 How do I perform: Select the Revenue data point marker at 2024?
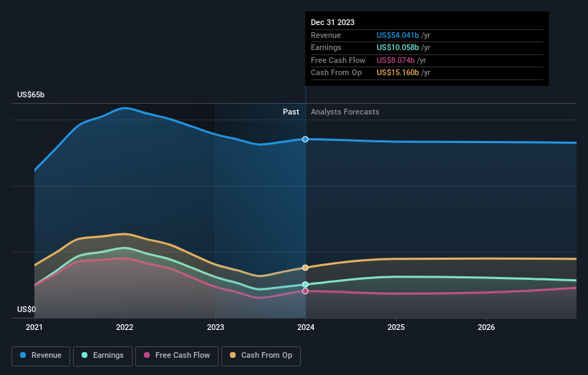point(305,140)
